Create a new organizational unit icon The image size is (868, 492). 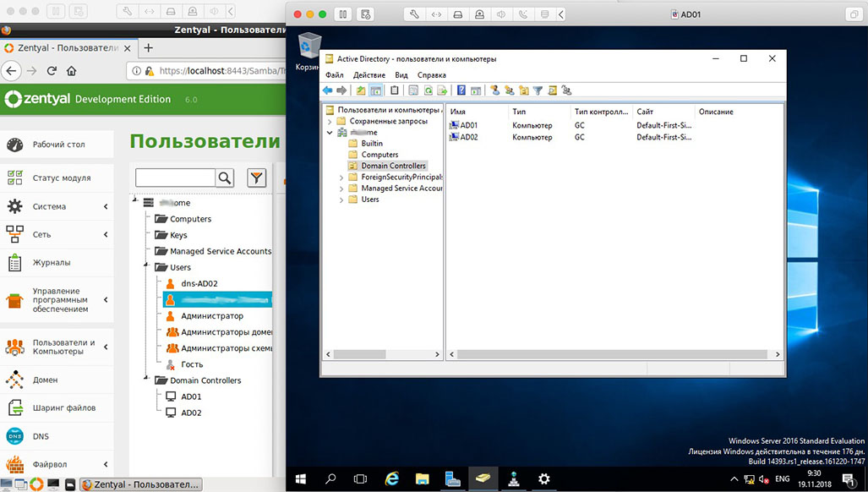pyautogui.click(x=524, y=90)
